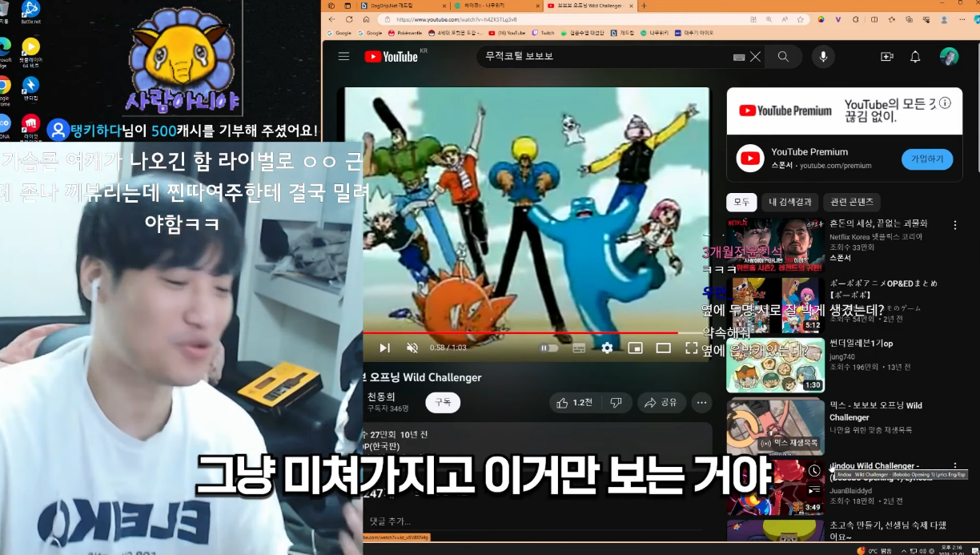Open the Riot client desktop shortcut

pyautogui.click(x=30, y=127)
